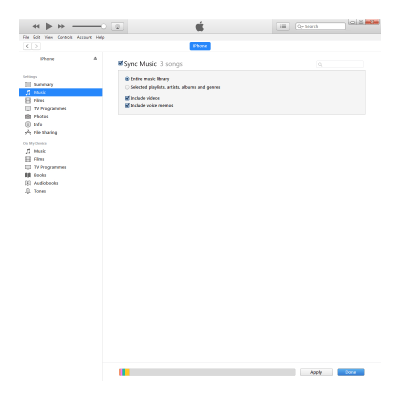Eject the iPhone using the eject icon

point(95,59)
